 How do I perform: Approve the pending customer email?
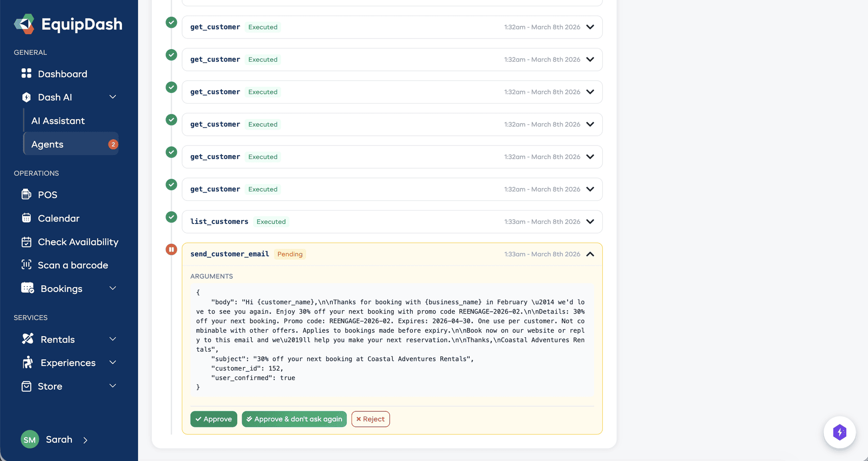pyautogui.click(x=214, y=419)
